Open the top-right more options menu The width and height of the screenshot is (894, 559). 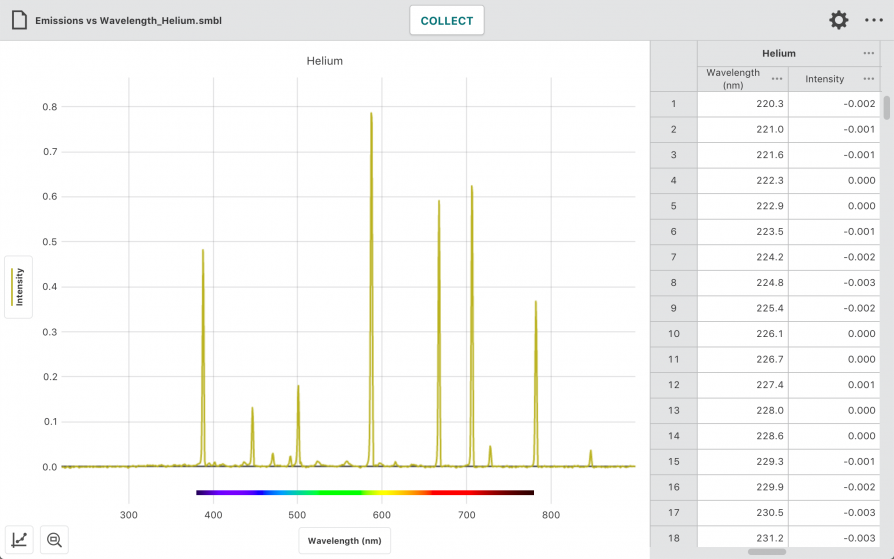tap(873, 21)
